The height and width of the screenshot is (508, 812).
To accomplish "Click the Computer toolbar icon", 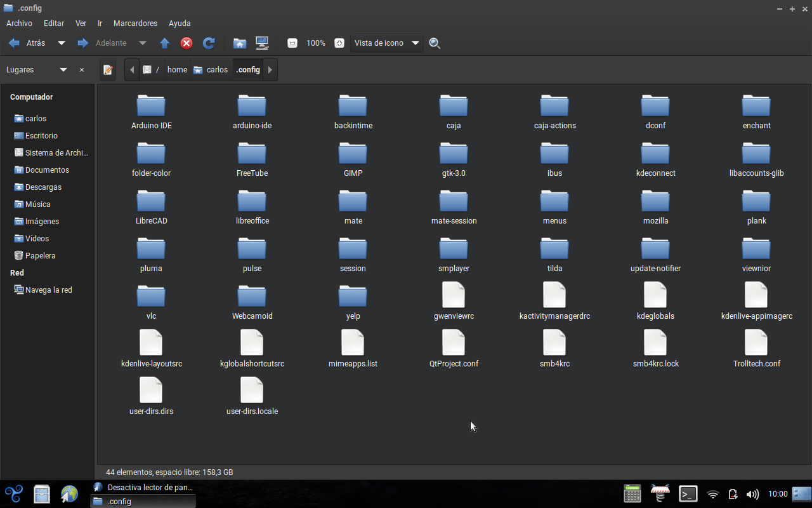I will tap(262, 43).
